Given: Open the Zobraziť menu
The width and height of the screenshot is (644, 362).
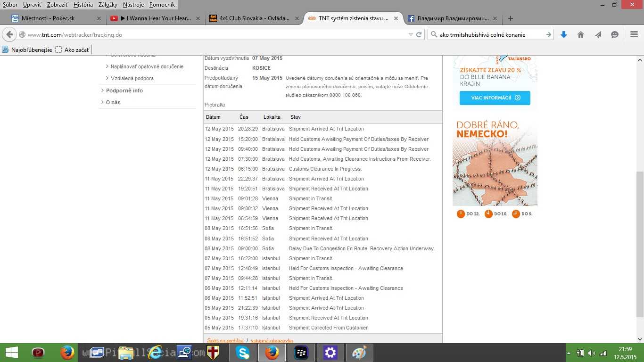Looking at the screenshot, I should pyautogui.click(x=58, y=5).
